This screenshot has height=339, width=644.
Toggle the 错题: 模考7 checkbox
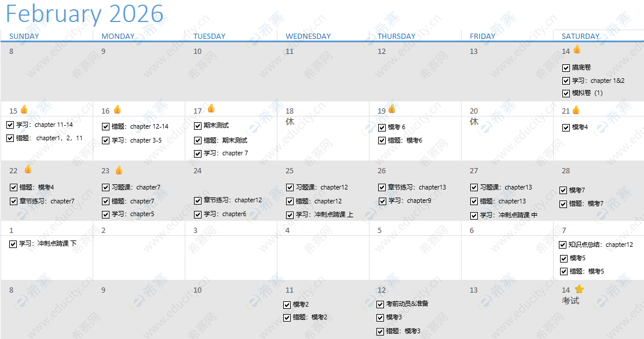(563, 204)
